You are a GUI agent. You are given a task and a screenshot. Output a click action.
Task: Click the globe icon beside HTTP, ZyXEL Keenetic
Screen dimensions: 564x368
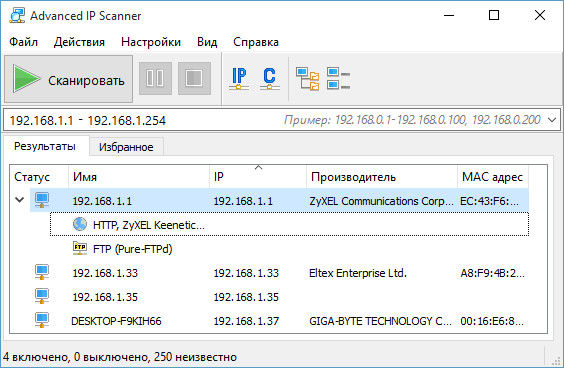point(80,224)
